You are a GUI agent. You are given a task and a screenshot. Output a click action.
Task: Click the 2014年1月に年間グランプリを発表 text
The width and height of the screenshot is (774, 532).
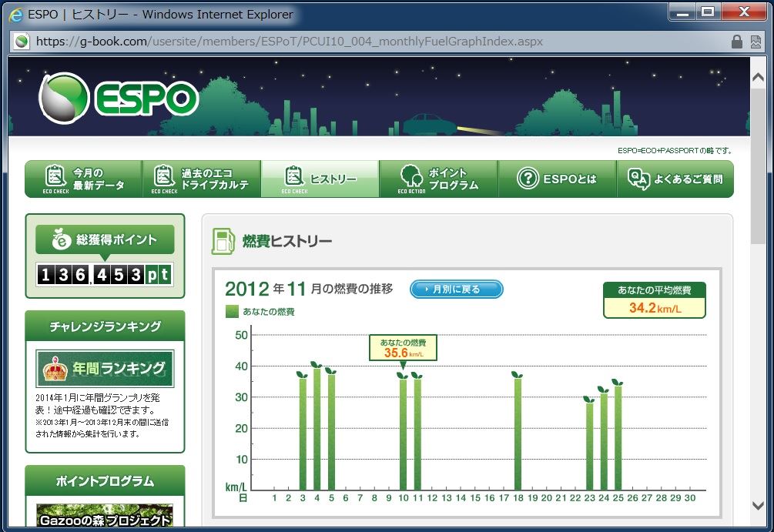pos(98,403)
